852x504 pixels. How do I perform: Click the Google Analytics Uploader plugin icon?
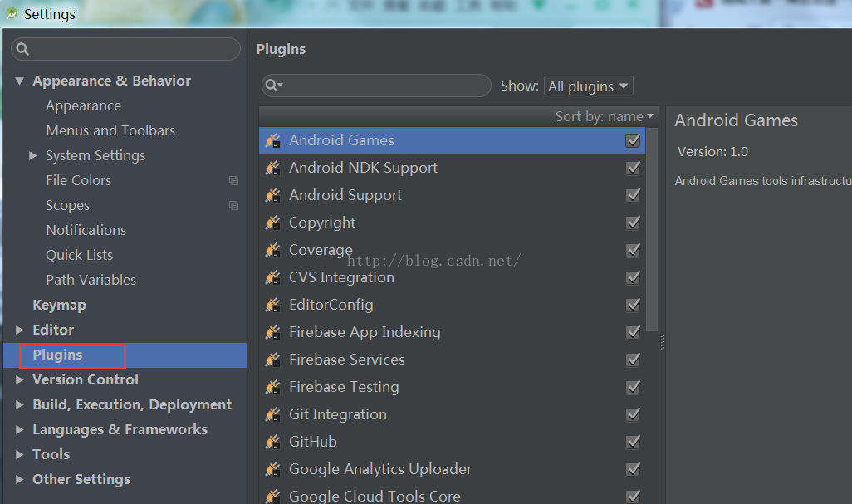click(272, 468)
